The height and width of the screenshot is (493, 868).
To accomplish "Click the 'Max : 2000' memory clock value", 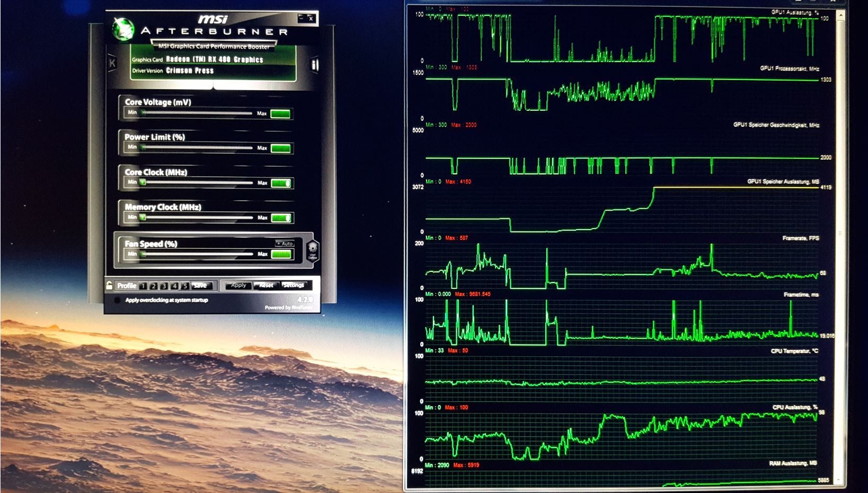I will (464, 125).
